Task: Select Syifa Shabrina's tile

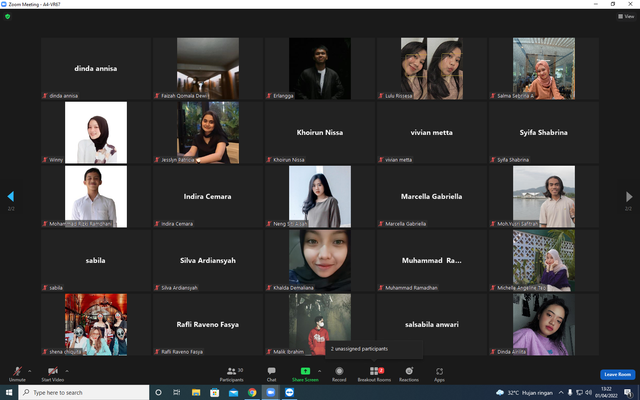Action: tap(544, 133)
